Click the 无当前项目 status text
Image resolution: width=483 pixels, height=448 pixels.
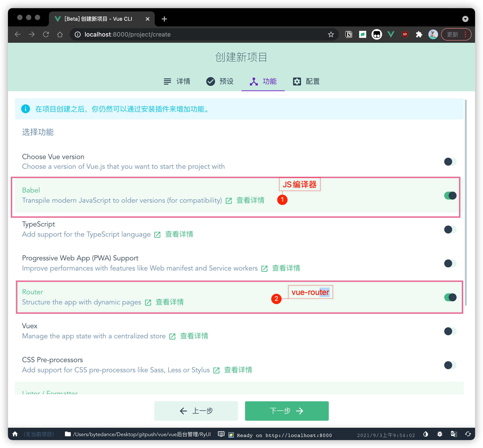click(x=39, y=434)
